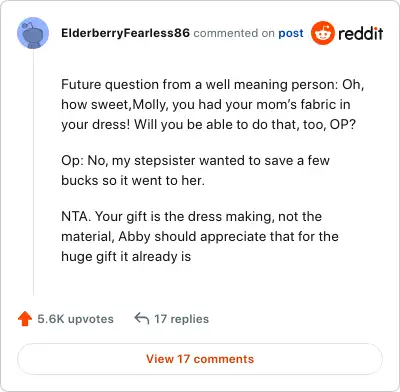This screenshot has width=400, height=392.
Task: Click the orange Reddit Snoo logo
Action: click(x=323, y=33)
